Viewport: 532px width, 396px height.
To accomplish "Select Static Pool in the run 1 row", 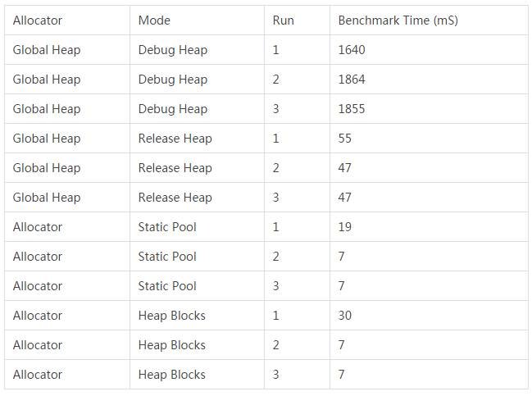I will coord(167,227).
